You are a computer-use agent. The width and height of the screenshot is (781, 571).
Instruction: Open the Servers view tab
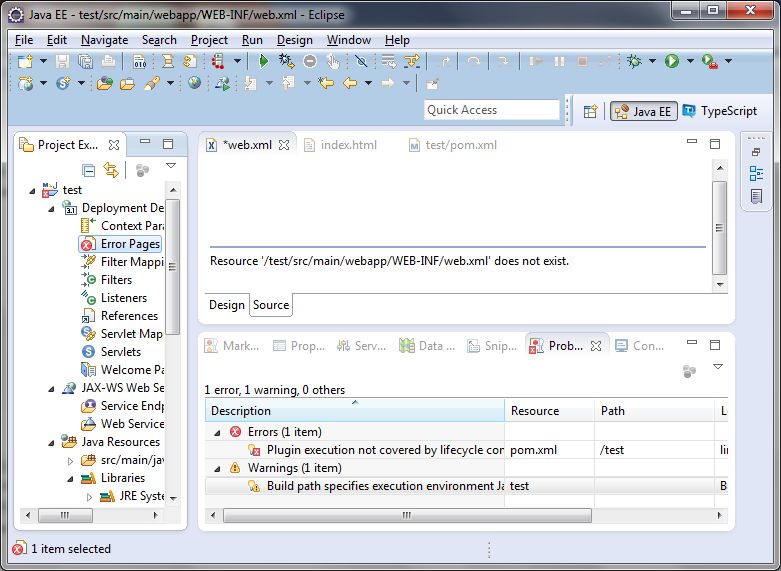pyautogui.click(x=362, y=345)
